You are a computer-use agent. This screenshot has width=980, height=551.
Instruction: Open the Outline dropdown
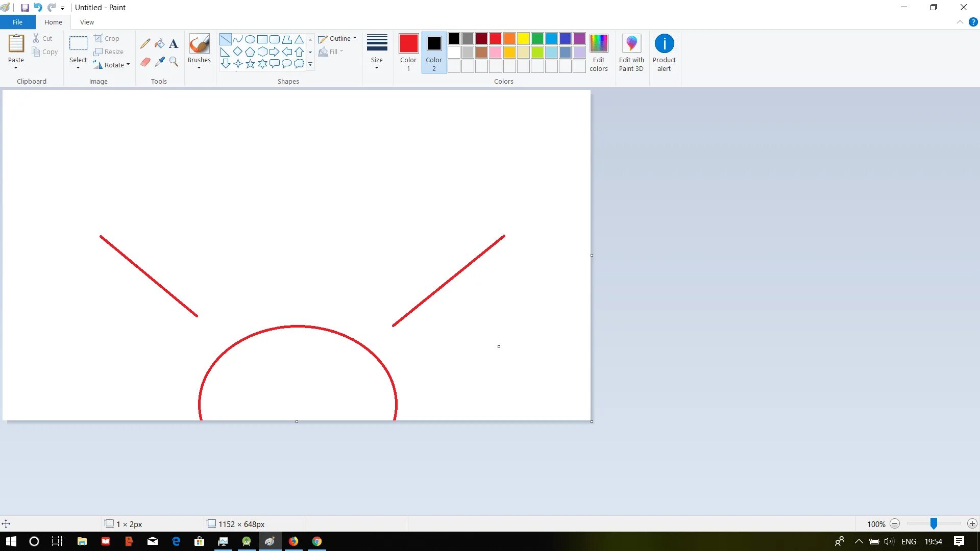point(337,39)
